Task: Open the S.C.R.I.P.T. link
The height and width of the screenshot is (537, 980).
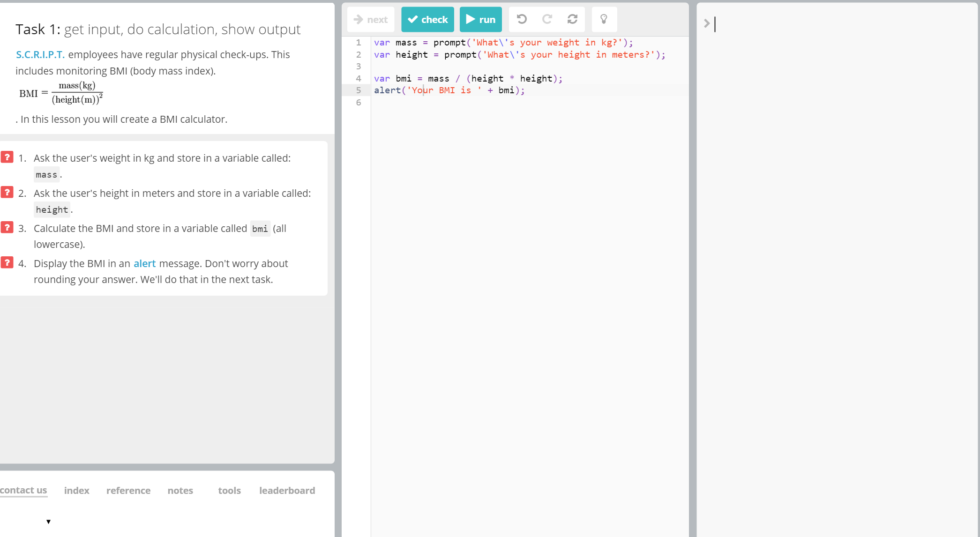Action: click(x=40, y=54)
